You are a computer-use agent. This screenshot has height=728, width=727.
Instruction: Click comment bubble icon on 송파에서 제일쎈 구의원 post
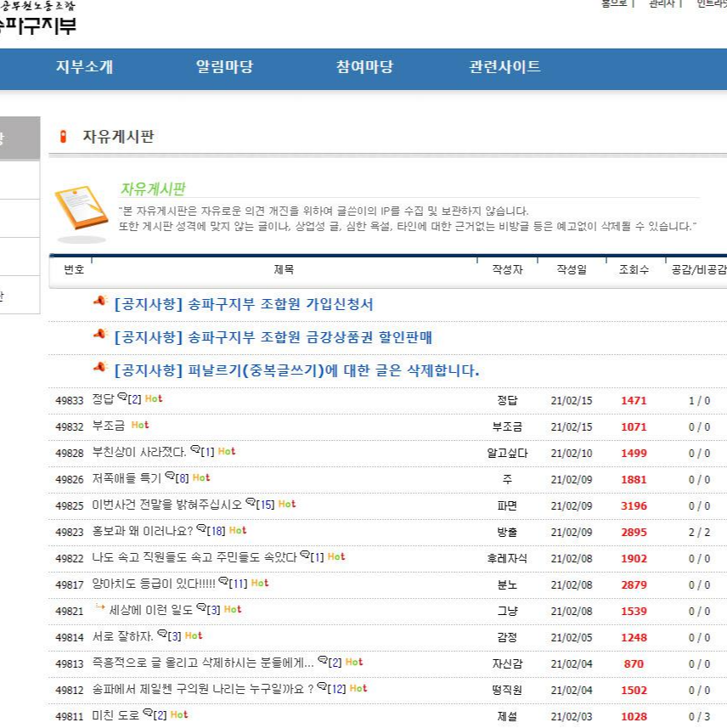point(322,686)
